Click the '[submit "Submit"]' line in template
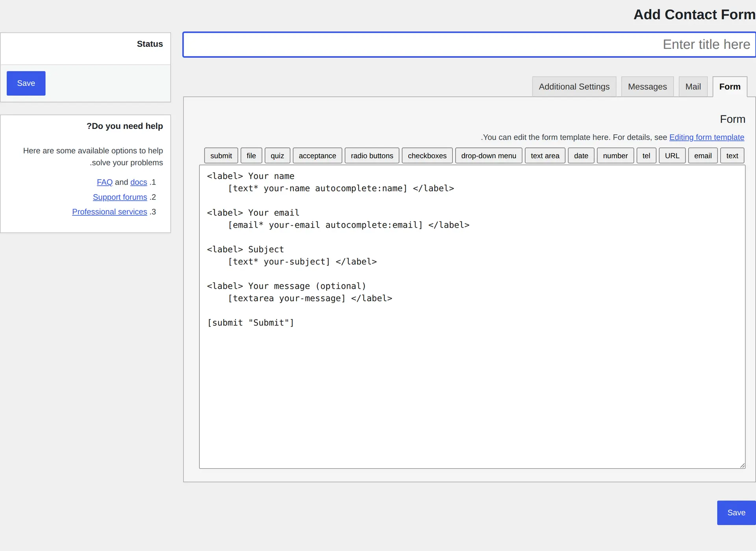This screenshot has height=551, width=756. (250, 323)
